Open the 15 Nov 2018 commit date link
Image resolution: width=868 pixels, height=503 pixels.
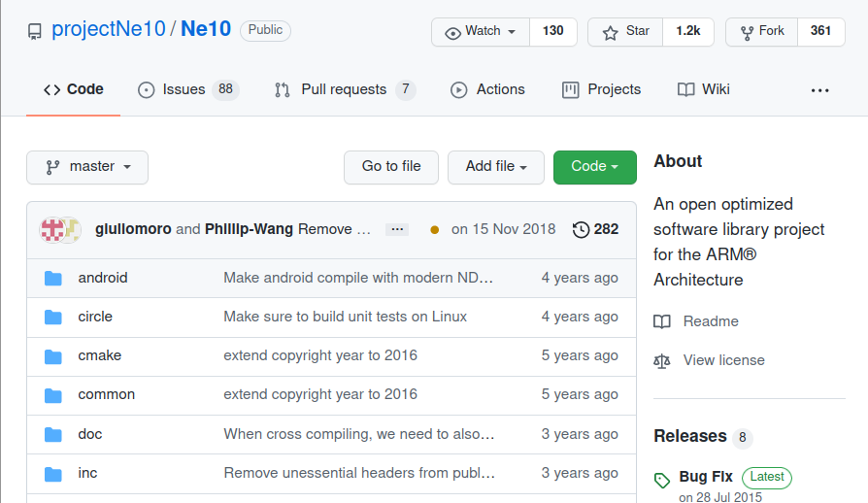(x=503, y=229)
